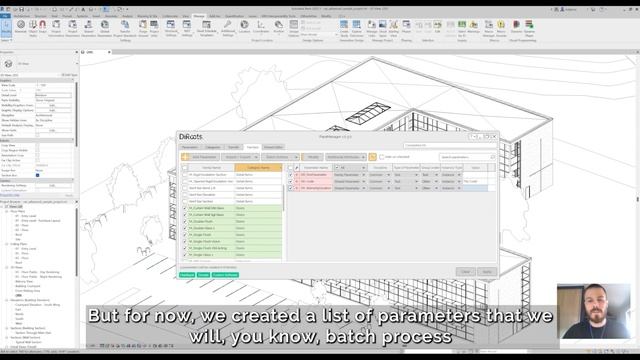
Task: Open the Architecture ribbon tab
Action: point(22,16)
